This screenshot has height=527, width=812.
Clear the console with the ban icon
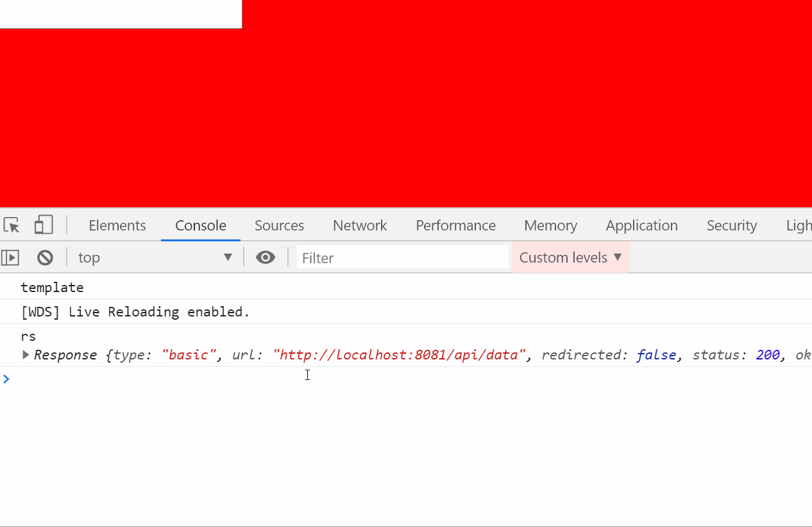tap(45, 257)
